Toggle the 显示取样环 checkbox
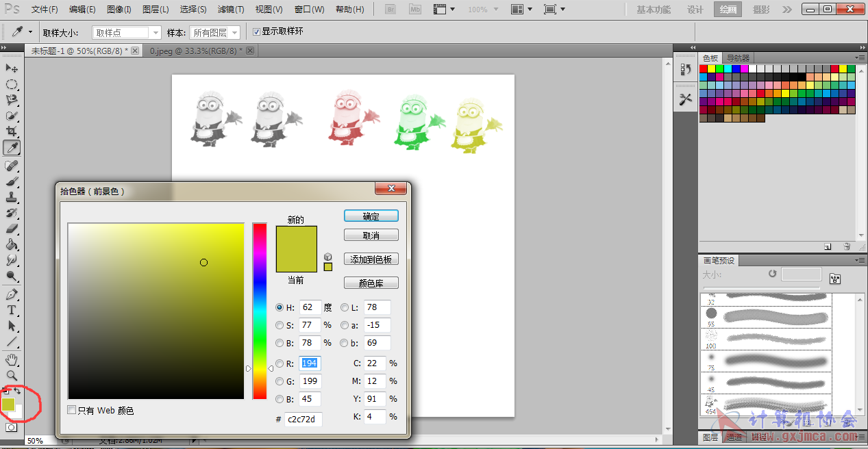The height and width of the screenshot is (449, 868). tap(257, 32)
